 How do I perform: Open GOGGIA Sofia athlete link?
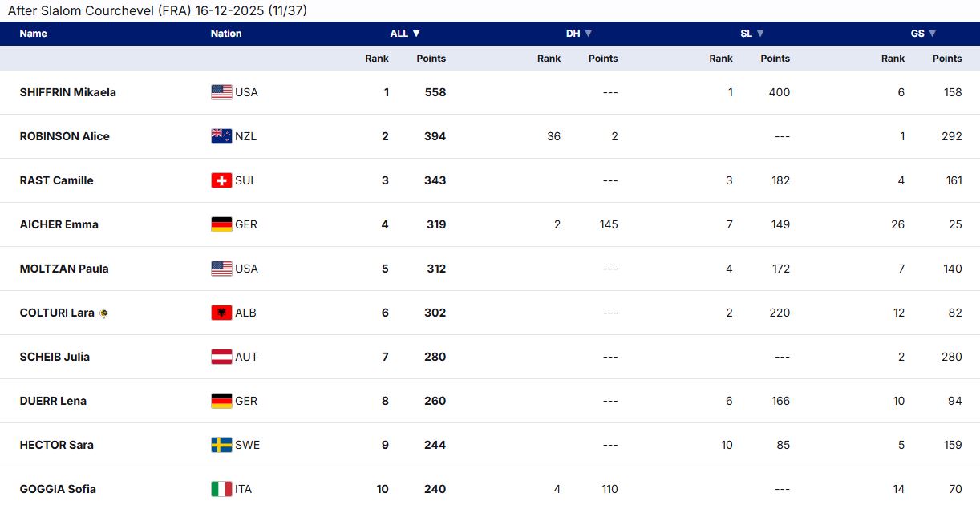tap(58, 489)
